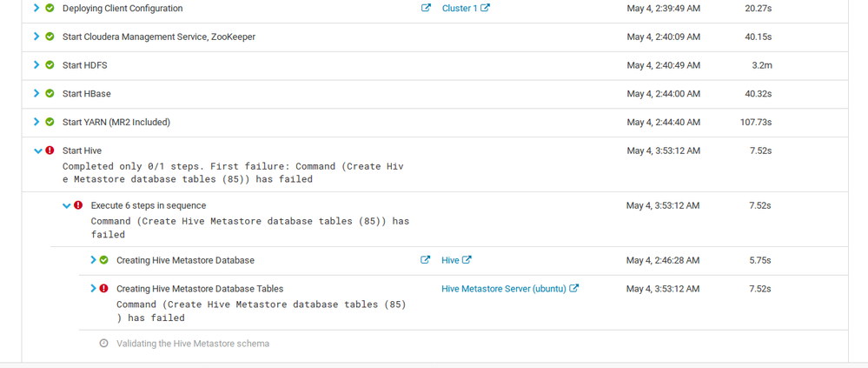Viewport: 868px width, 368px height.
Task: Click external link icon left of Hive link
Action: [426, 260]
